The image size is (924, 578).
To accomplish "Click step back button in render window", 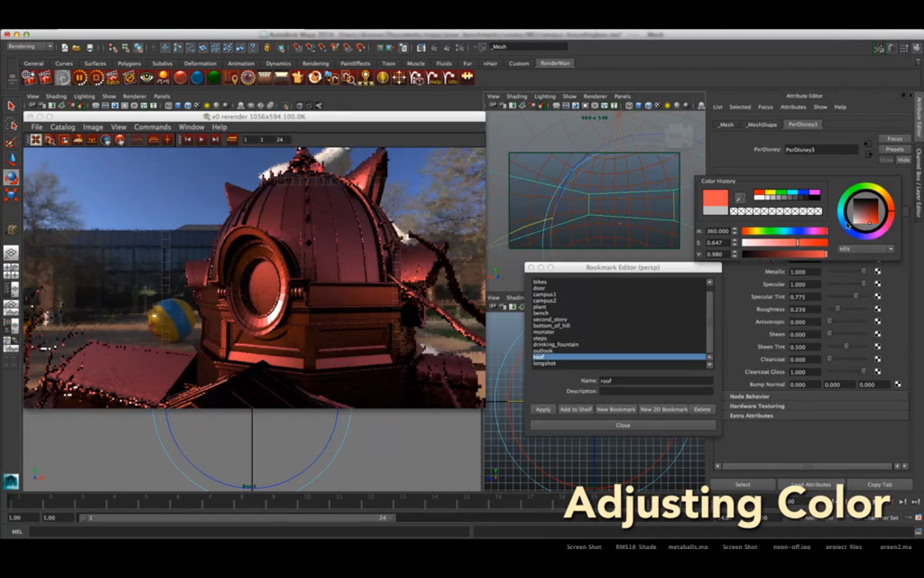I will pyautogui.click(x=188, y=139).
